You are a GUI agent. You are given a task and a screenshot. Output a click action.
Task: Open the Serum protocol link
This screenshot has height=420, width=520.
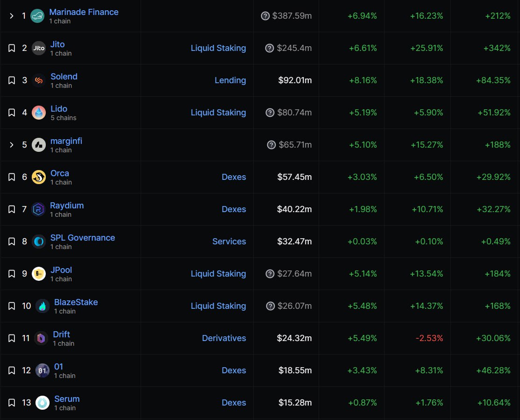point(67,399)
